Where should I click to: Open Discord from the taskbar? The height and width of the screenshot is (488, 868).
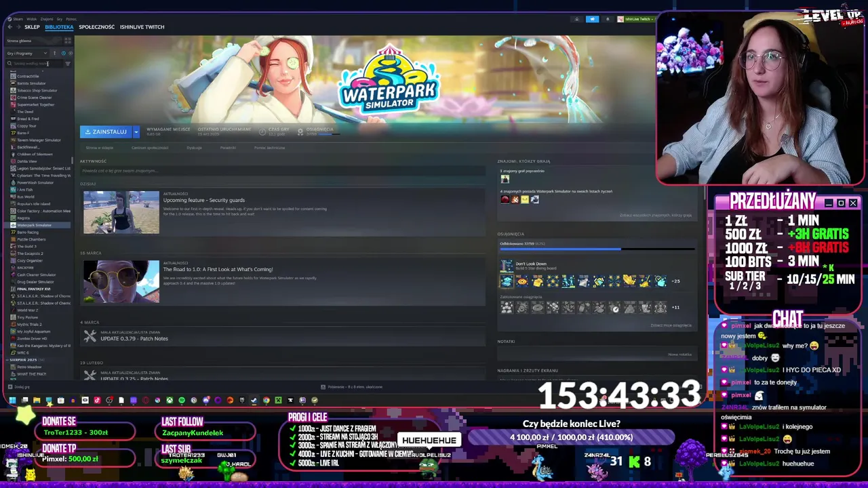click(x=206, y=401)
